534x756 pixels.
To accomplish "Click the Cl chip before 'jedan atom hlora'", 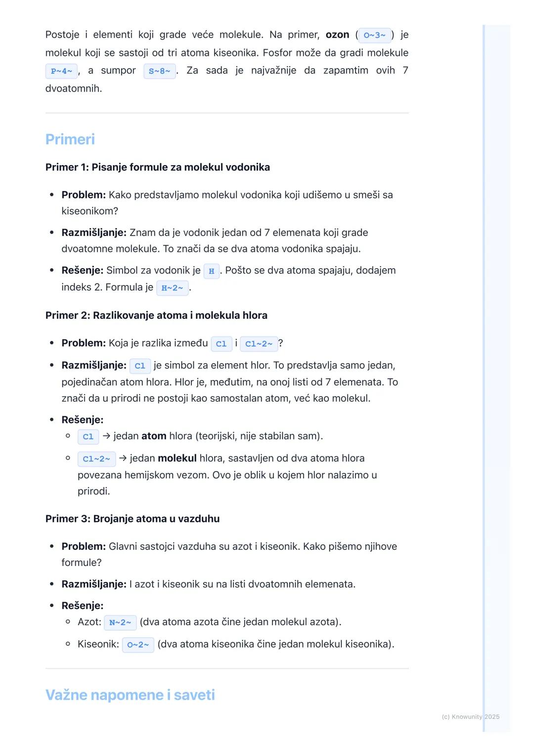I will pyautogui.click(x=88, y=437).
